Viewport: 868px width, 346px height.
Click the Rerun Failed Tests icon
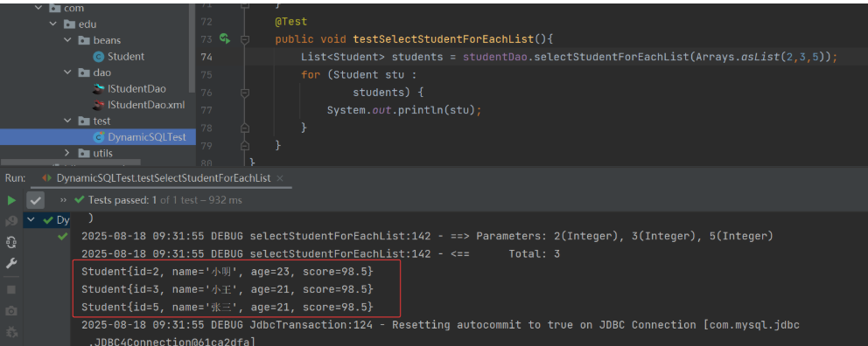(11, 221)
